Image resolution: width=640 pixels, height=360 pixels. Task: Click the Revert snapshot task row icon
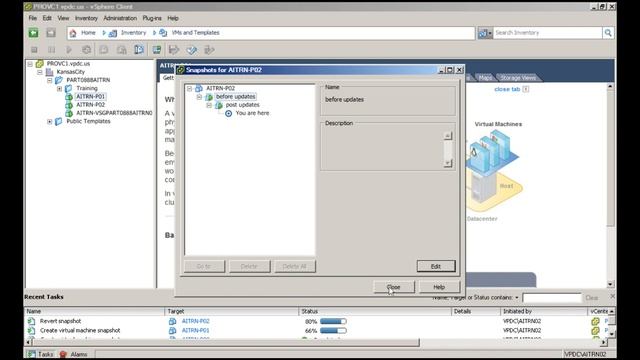point(31,321)
